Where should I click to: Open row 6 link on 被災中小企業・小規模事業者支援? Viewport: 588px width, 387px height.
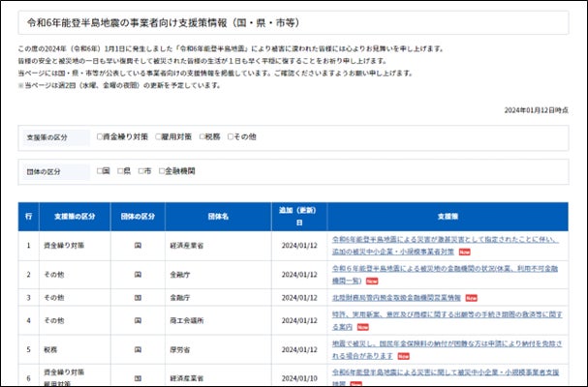click(446, 377)
